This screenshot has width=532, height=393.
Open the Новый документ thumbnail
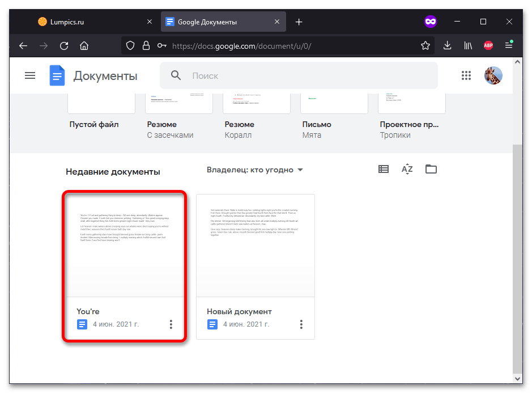(x=255, y=245)
